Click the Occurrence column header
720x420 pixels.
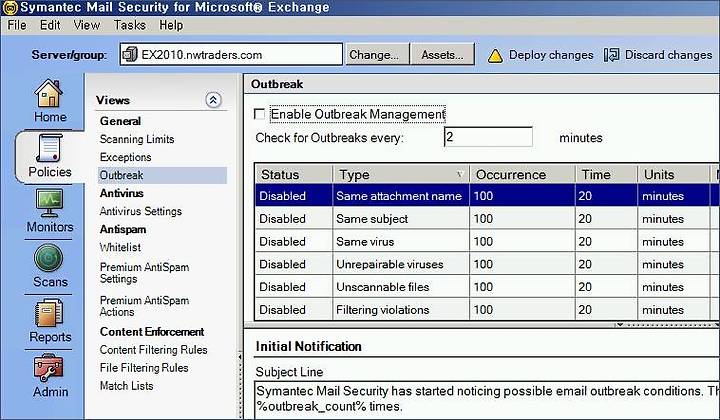coord(523,174)
